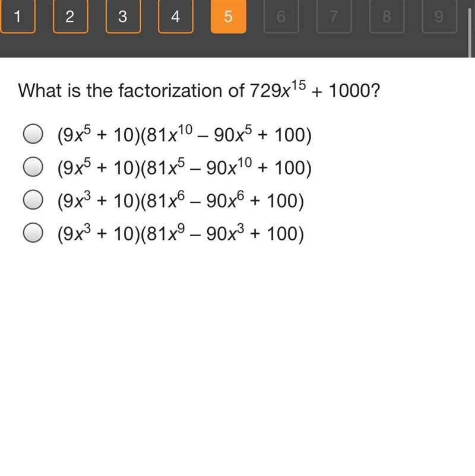475x476 pixels.
Task: Open the disabled question 6 tab
Action: point(281,17)
